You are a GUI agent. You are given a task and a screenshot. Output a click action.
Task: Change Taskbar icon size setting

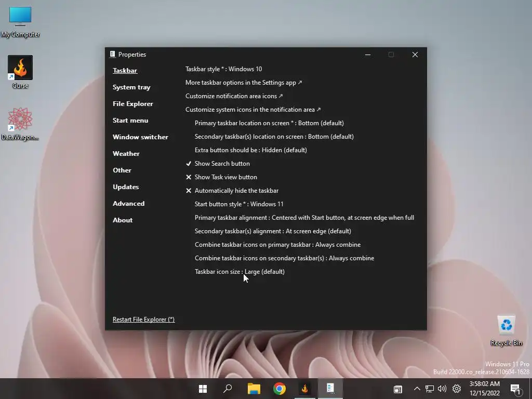click(x=240, y=272)
